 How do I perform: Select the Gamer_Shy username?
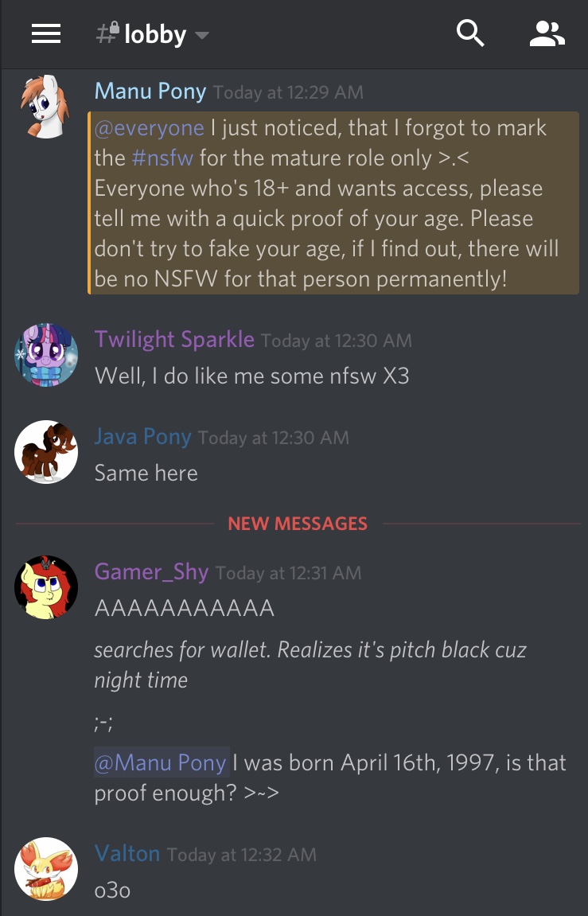coord(151,571)
